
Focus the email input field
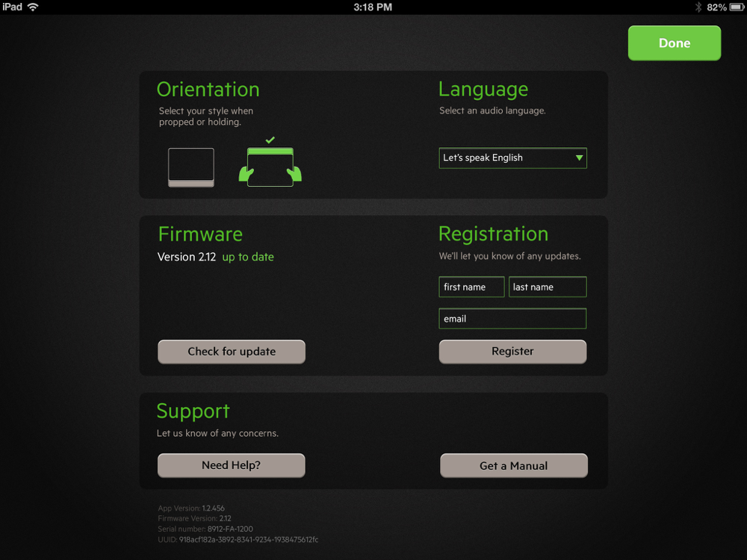coord(512,319)
